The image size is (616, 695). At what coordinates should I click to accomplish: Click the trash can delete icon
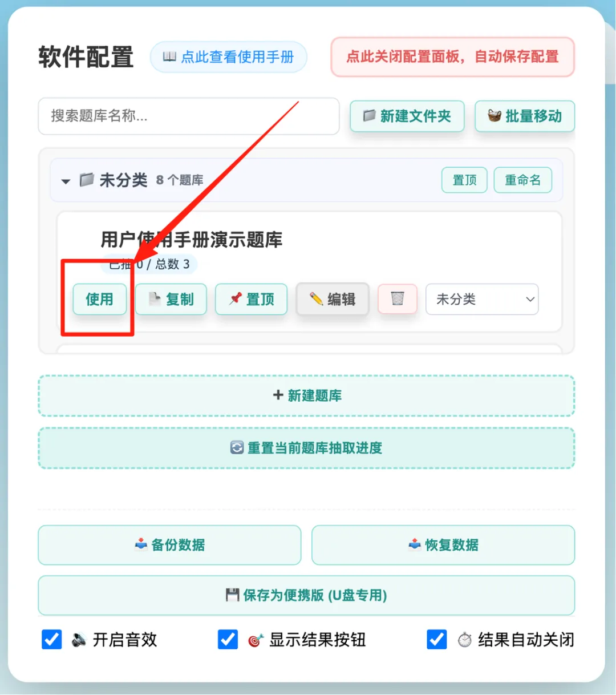[x=398, y=299]
